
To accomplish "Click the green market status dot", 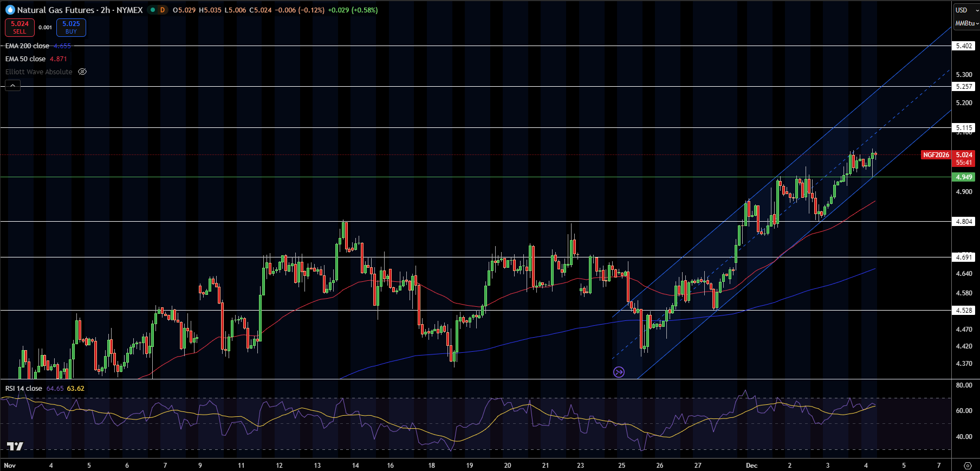I will pyautogui.click(x=153, y=10).
